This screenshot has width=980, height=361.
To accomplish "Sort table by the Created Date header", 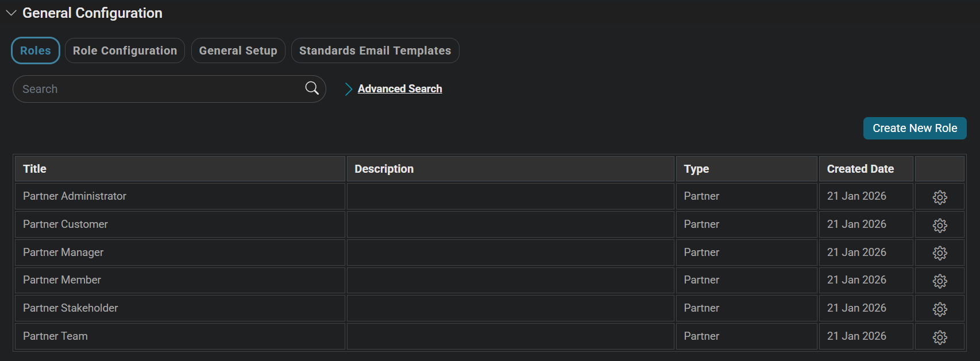I will (860, 169).
